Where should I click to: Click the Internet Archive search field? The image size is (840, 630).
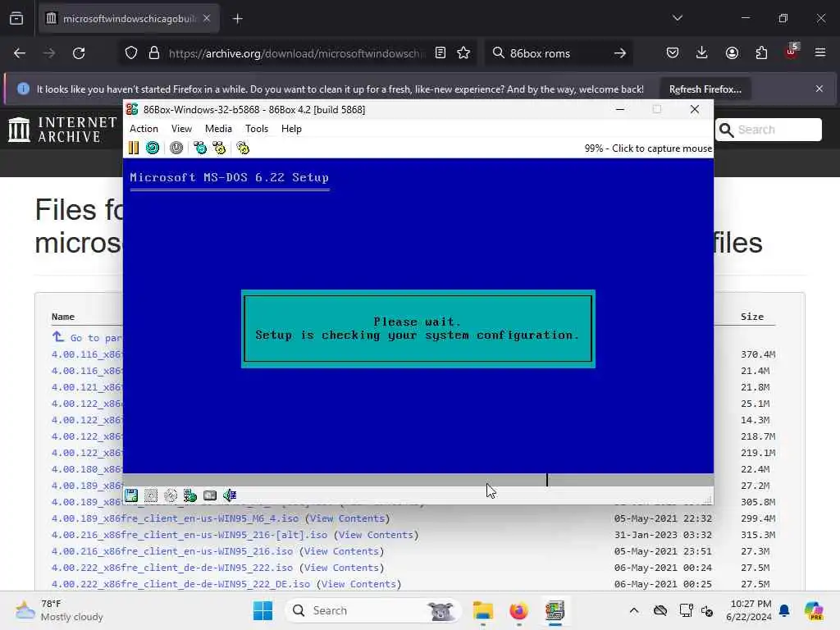pyautogui.click(x=768, y=130)
